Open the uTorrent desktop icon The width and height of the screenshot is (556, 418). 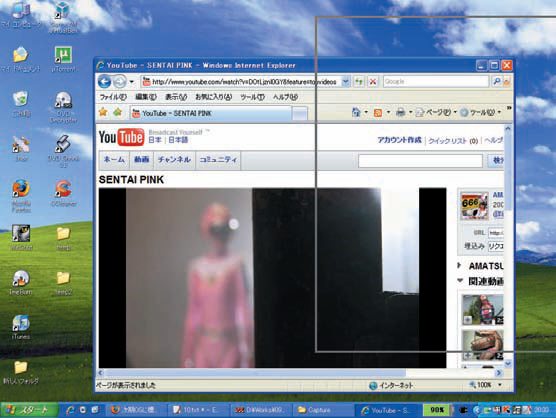[63, 59]
